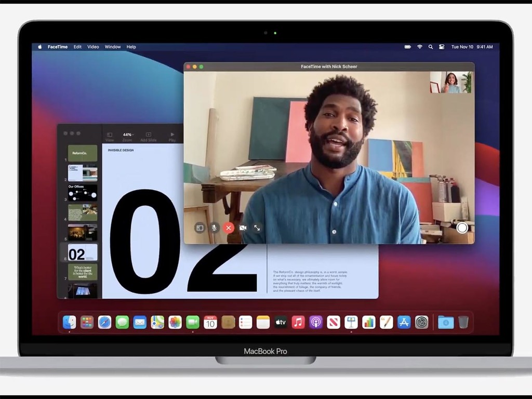Open System Preferences from the Dock

[x=422, y=322]
